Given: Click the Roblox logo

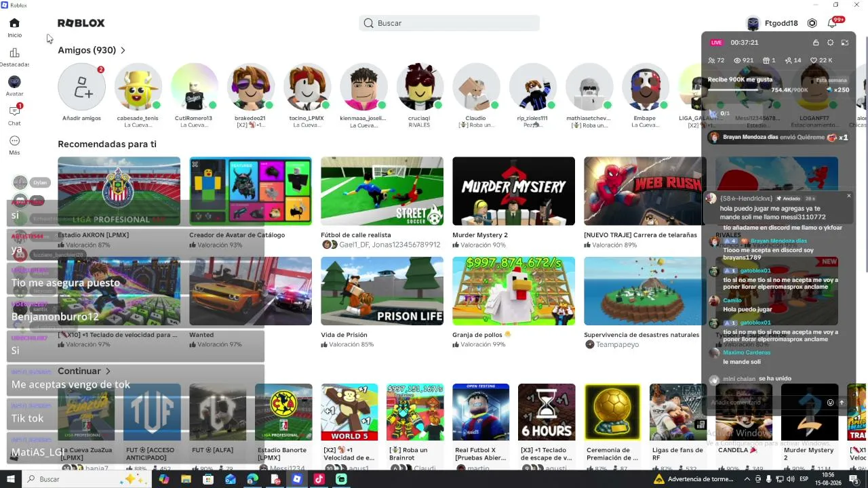Looking at the screenshot, I should [81, 23].
